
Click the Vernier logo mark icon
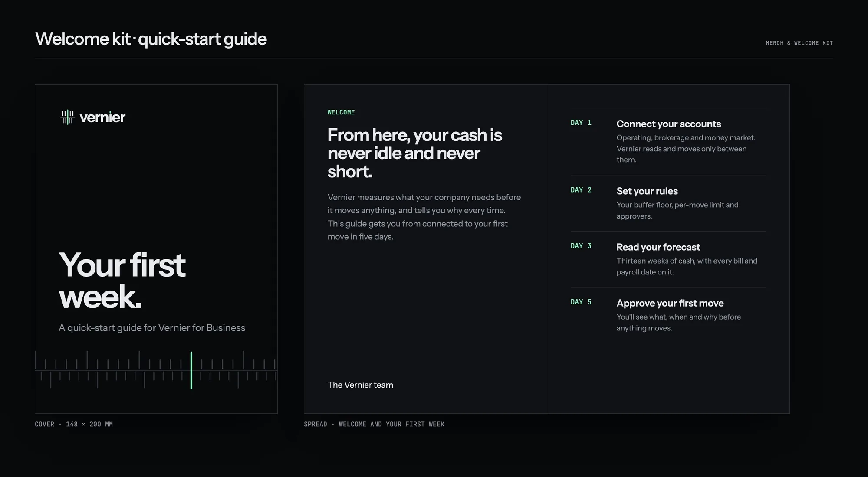[x=67, y=117]
